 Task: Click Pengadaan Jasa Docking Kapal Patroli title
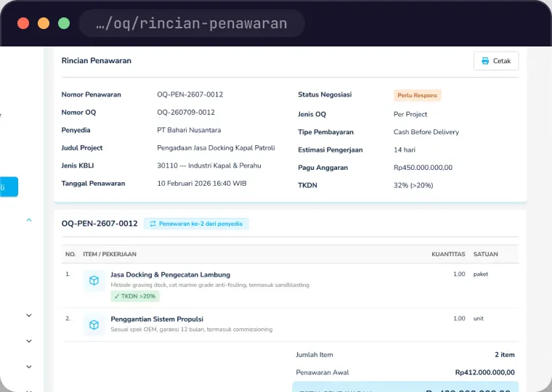216,148
